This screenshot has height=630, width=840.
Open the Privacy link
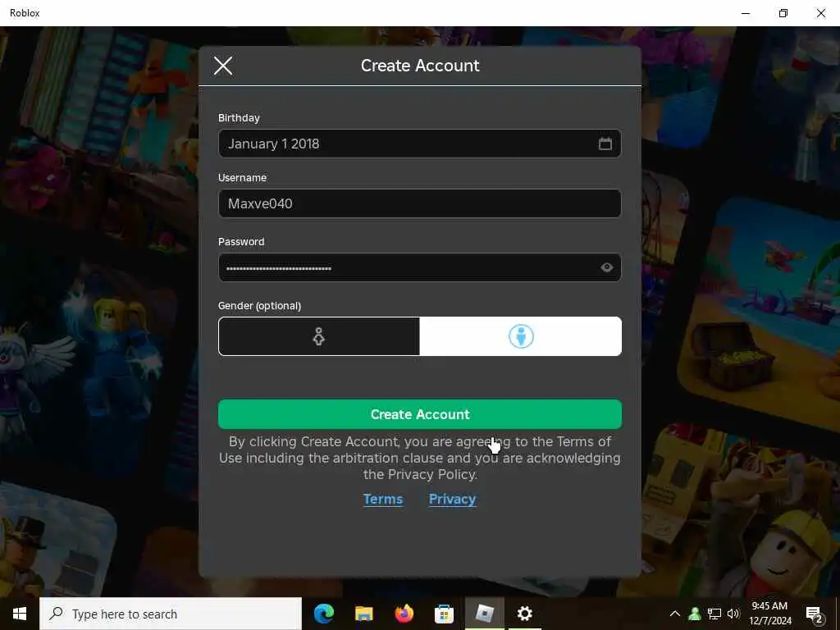point(452,499)
